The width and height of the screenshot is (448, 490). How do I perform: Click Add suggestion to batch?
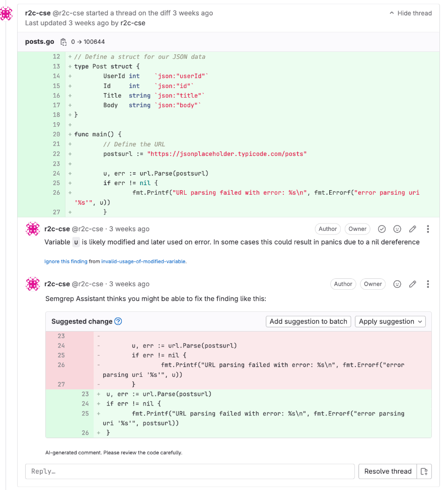click(x=308, y=321)
